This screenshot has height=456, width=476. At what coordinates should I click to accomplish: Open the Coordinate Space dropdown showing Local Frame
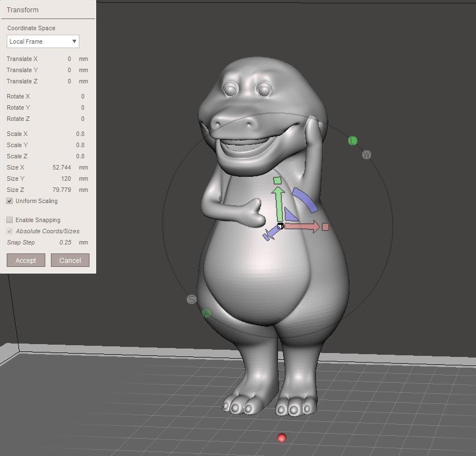[x=43, y=41]
